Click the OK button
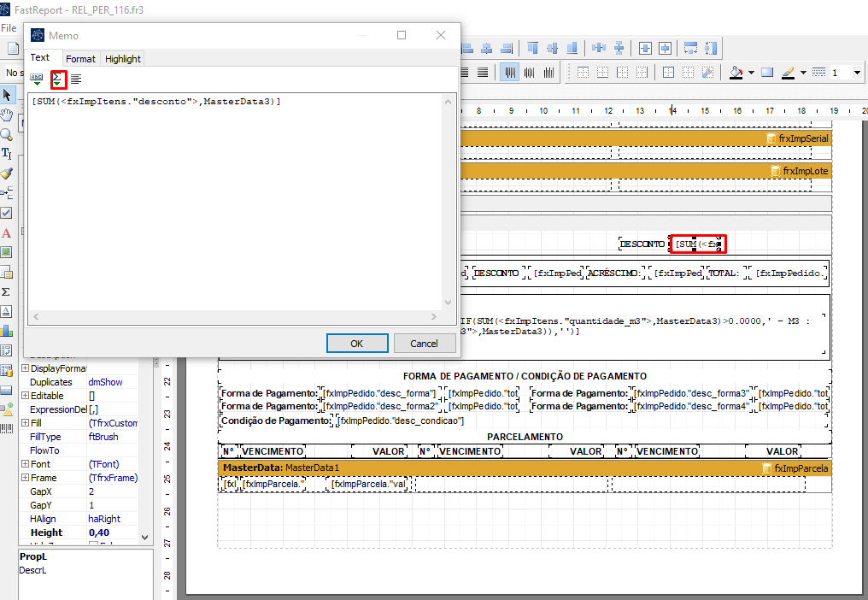Image resolution: width=868 pixels, height=600 pixels. pos(357,343)
